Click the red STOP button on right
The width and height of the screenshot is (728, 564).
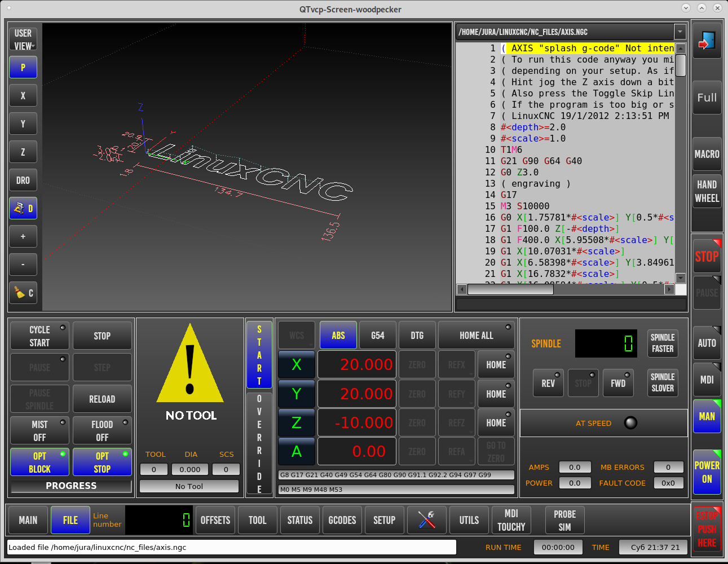(707, 257)
